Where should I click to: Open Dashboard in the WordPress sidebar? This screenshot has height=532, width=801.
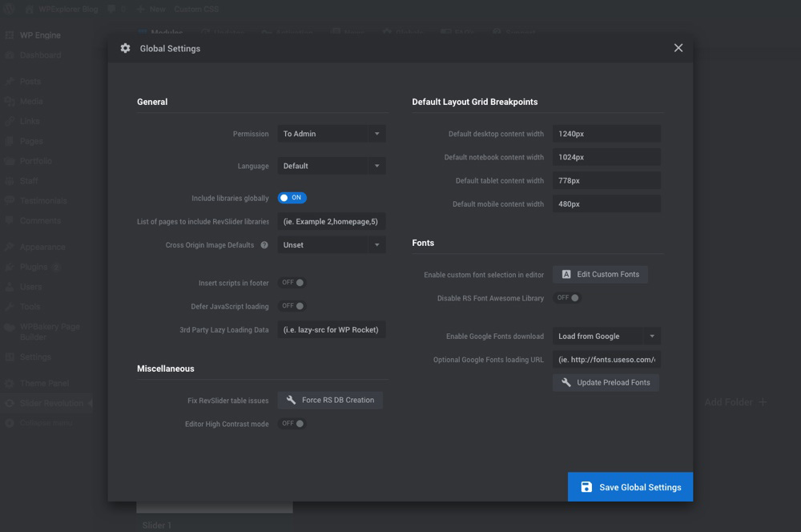pyautogui.click(x=40, y=55)
